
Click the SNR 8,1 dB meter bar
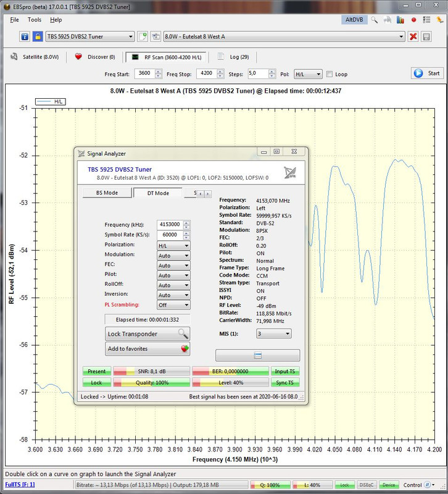[151, 371]
